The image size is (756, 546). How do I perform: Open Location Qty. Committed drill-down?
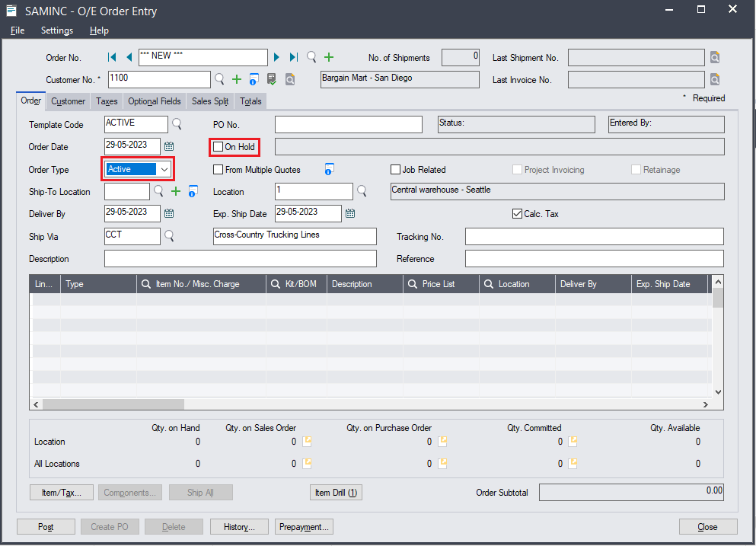[x=573, y=442]
